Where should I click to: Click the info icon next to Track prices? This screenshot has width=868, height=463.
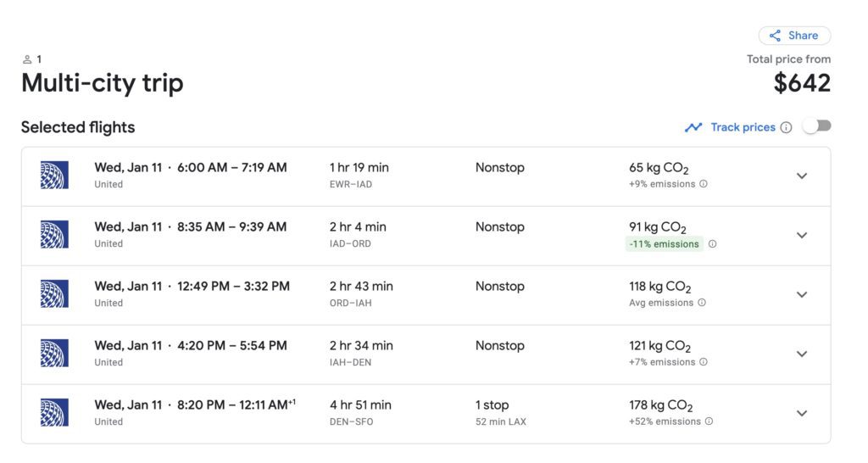786,127
